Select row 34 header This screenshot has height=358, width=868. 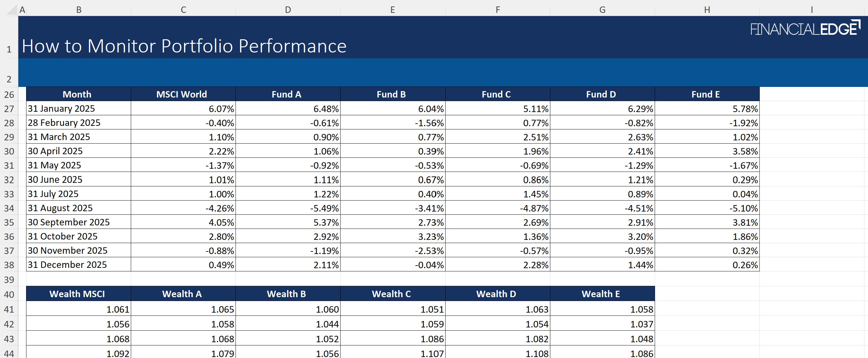(9, 208)
